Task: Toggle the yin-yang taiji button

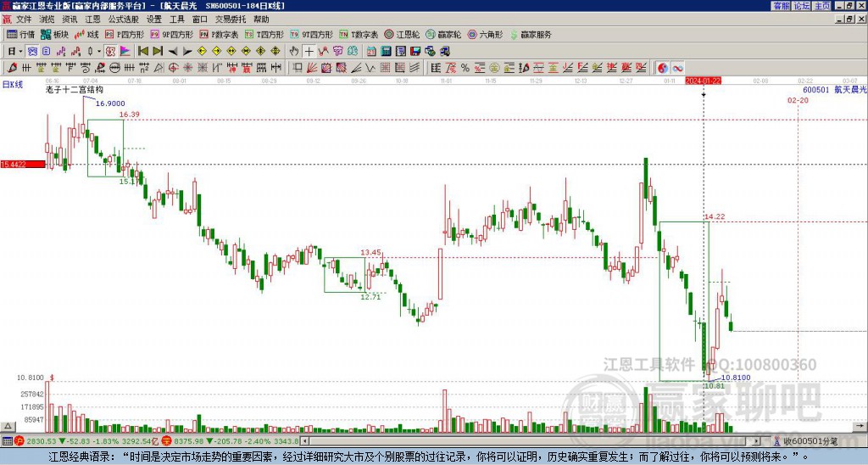Action: (663, 68)
